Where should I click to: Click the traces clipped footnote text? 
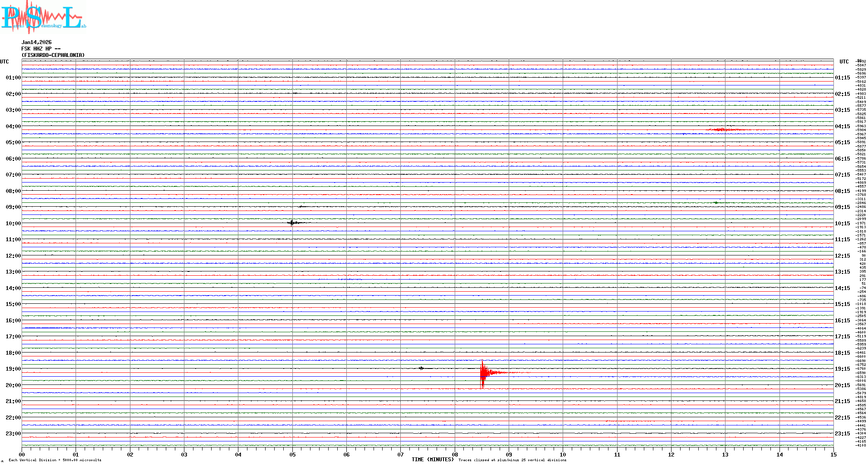512,460
